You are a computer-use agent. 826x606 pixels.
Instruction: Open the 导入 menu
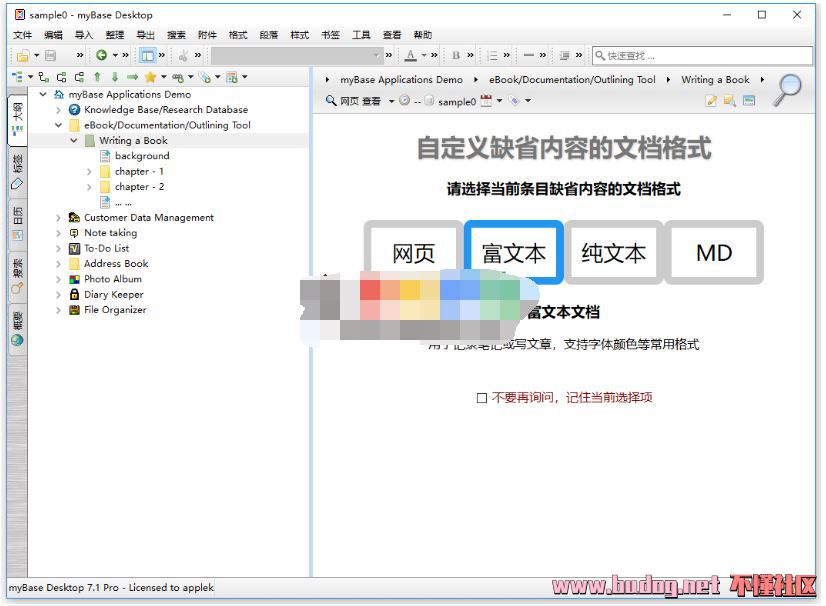pos(84,35)
